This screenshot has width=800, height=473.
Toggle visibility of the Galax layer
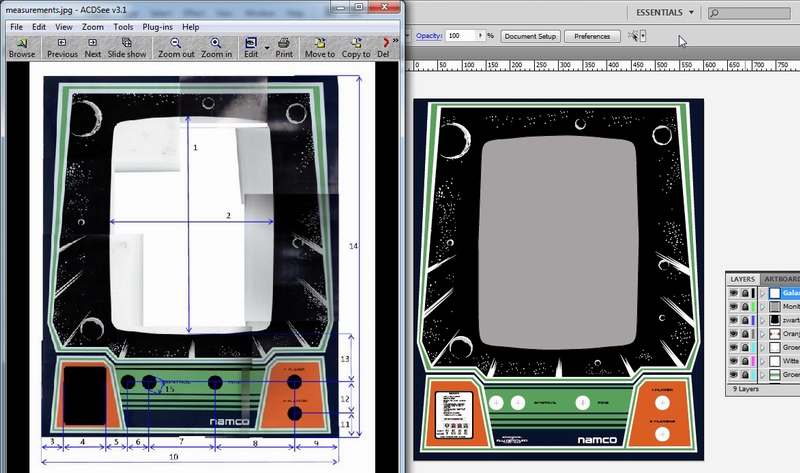(x=734, y=293)
